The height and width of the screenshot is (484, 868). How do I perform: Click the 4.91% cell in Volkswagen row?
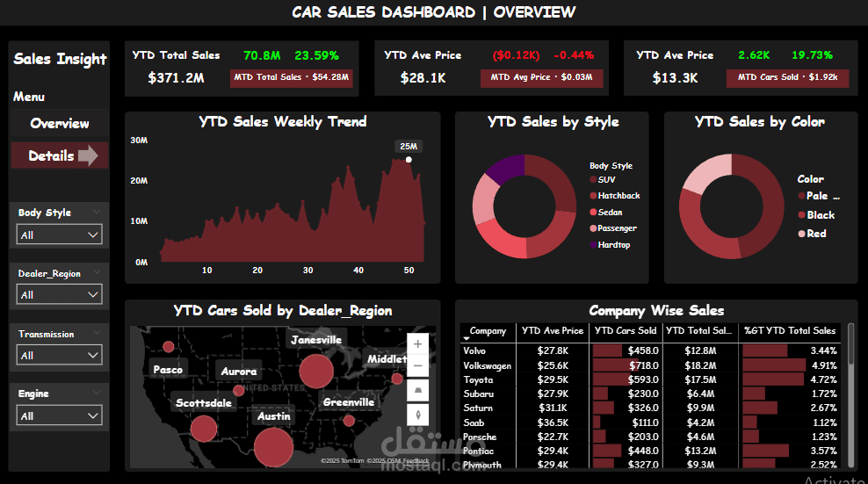tap(824, 365)
